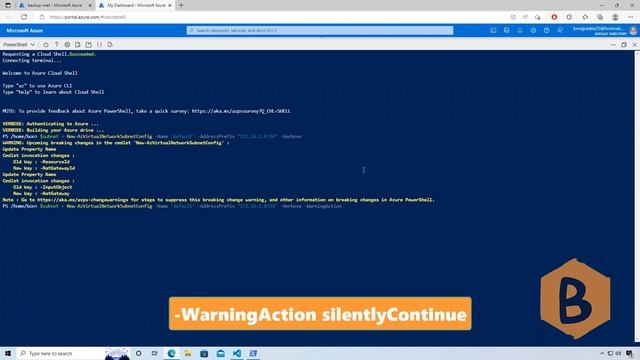Focus the Search resources, services and docs box
The height and width of the screenshot is (360, 640).
coord(320,31)
